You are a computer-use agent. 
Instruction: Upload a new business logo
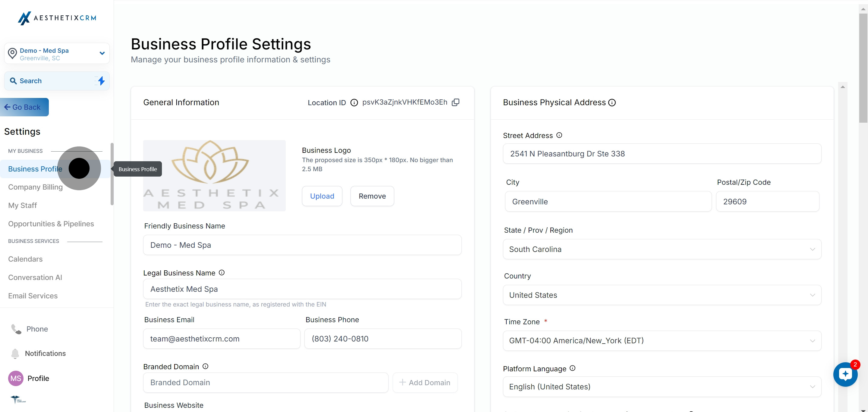click(322, 196)
